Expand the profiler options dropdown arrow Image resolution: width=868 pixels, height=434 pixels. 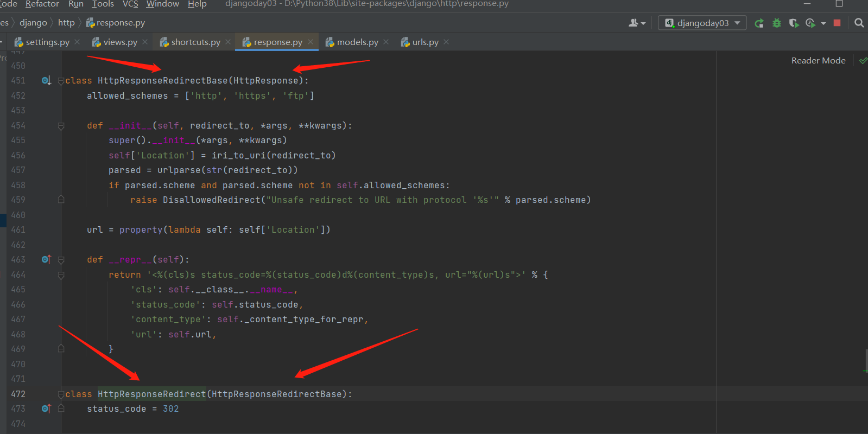(x=823, y=23)
